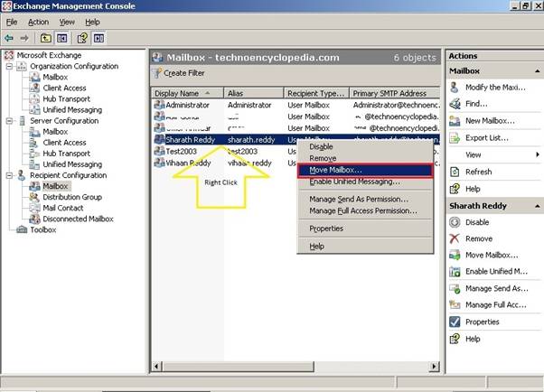Click the Toolbox icon in the tree
The width and height of the screenshot is (544, 392).
click(x=22, y=229)
